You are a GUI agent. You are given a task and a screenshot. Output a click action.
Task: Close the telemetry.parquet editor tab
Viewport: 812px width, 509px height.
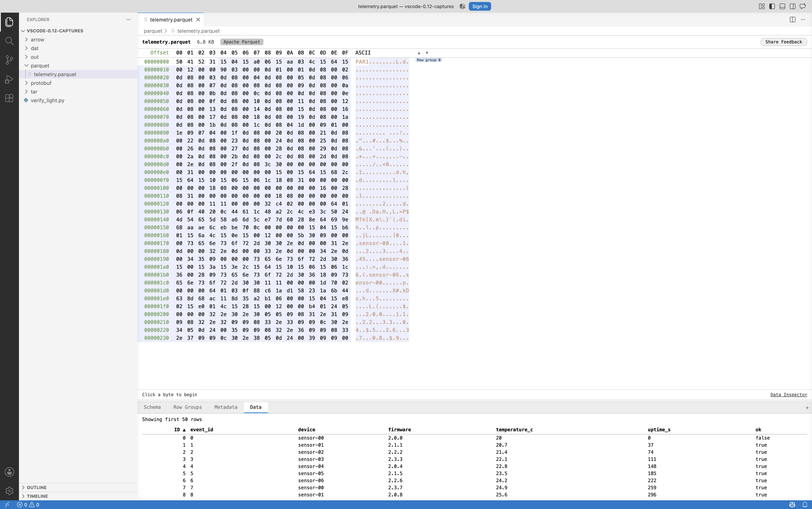click(x=198, y=20)
